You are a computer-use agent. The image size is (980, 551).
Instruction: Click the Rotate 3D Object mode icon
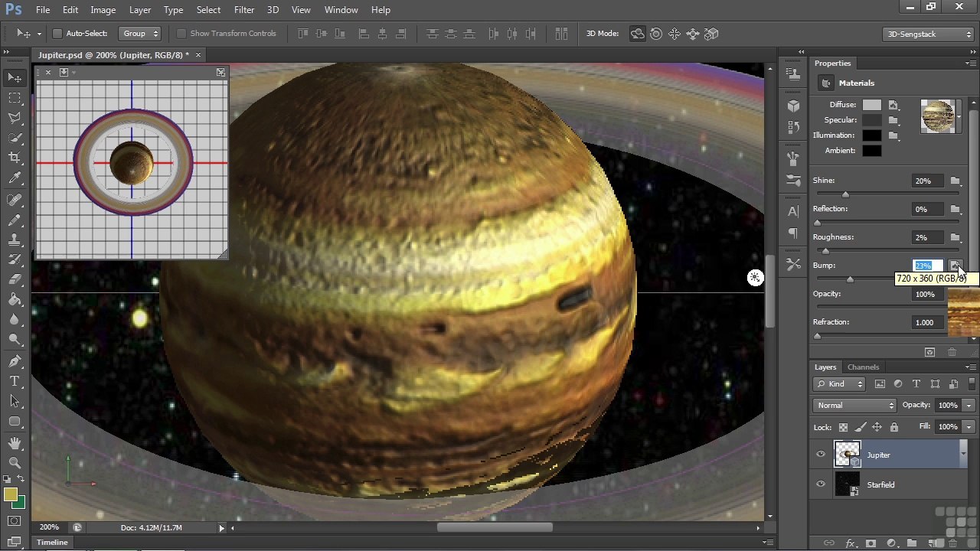pos(637,34)
